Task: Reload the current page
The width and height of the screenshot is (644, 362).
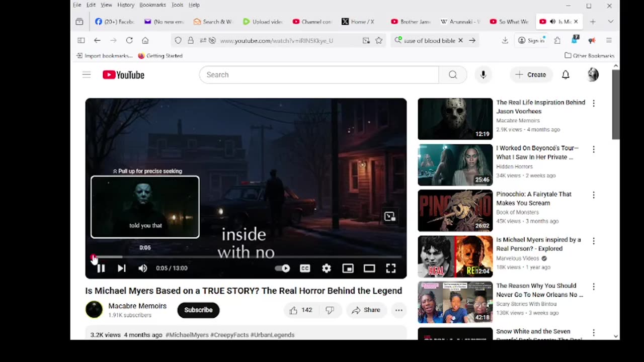Action: click(129, 41)
